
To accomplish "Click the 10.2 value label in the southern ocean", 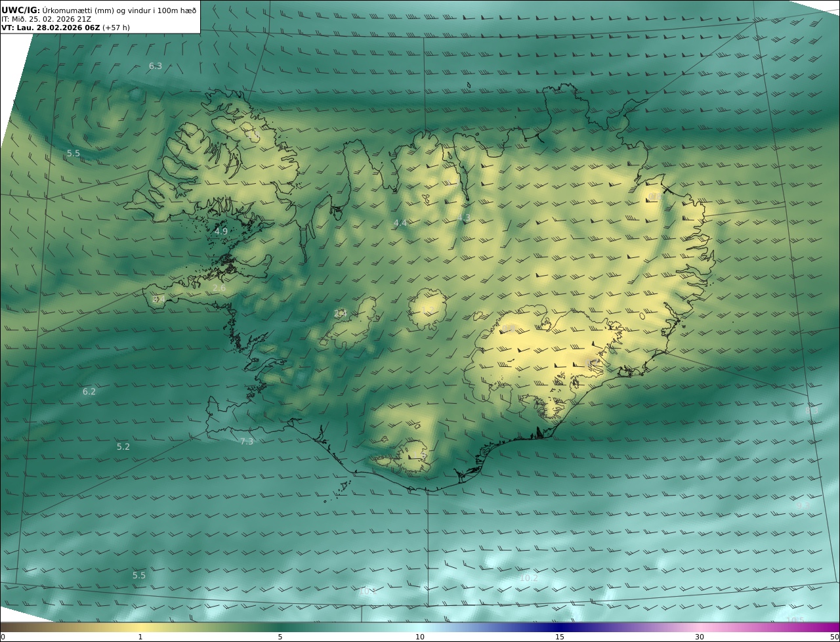I will [528, 578].
